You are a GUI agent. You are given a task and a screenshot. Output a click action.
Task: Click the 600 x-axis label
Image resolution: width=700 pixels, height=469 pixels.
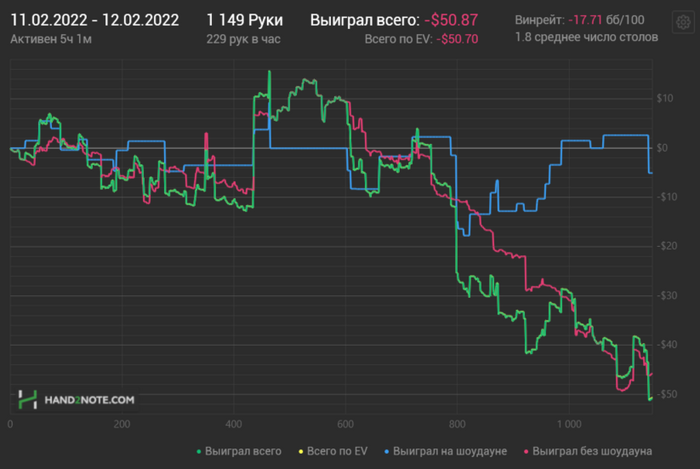[346, 424]
